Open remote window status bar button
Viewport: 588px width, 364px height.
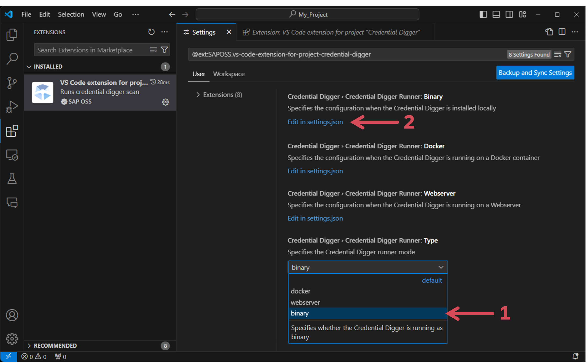9,356
